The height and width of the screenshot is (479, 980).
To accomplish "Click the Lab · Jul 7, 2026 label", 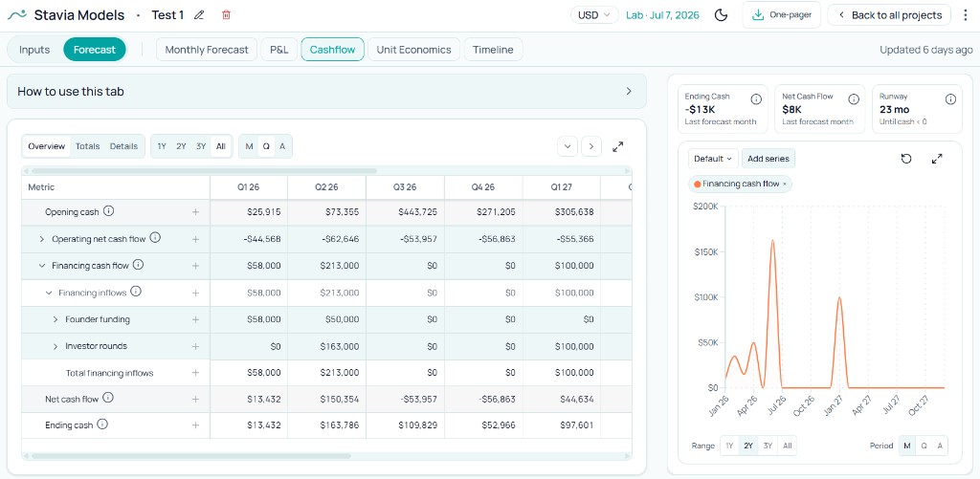I will click(x=662, y=15).
